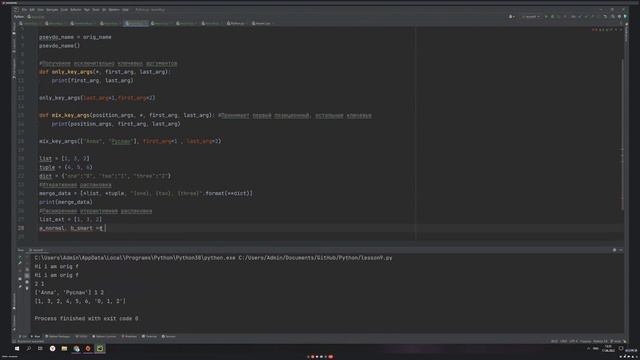The width and height of the screenshot is (640, 360).
Task: Open the Services tool window tab
Action: coord(169,336)
